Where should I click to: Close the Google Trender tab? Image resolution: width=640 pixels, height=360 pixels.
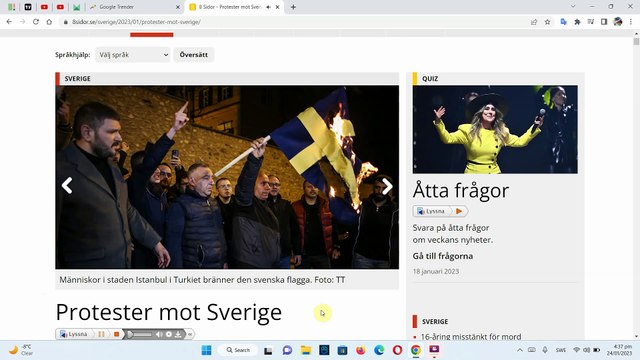point(178,7)
